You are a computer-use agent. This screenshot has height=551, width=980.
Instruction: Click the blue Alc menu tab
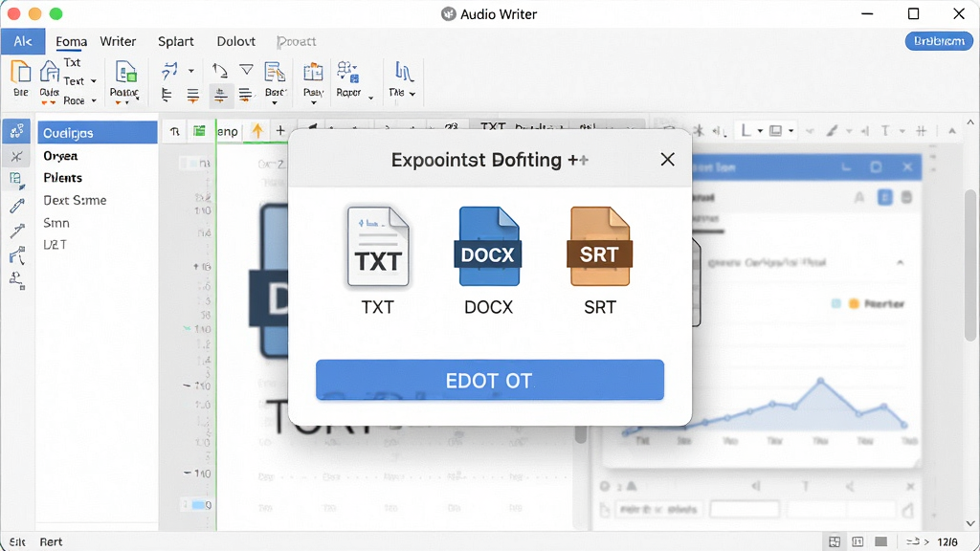[23, 41]
